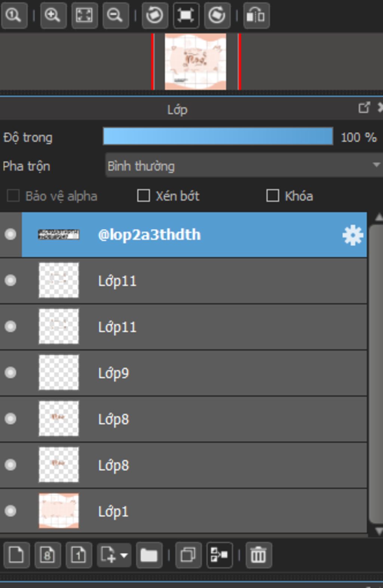Flip the canvas view horizontally

(x=256, y=15)
